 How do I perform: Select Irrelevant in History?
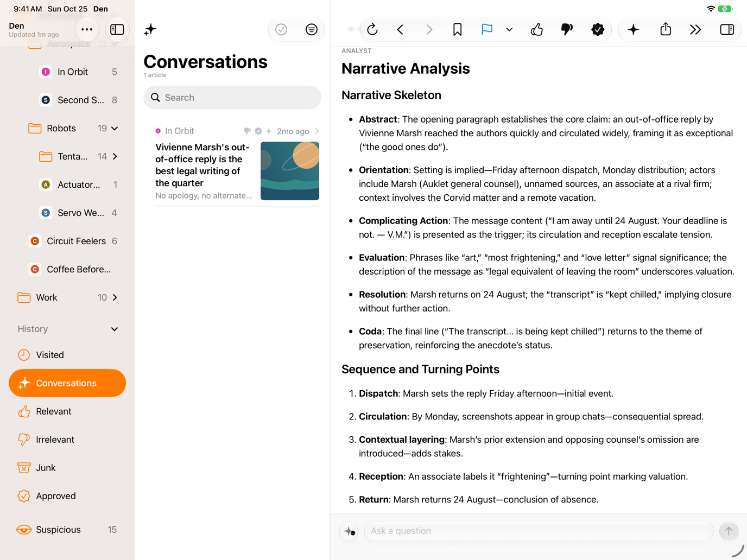pos(67,440)
